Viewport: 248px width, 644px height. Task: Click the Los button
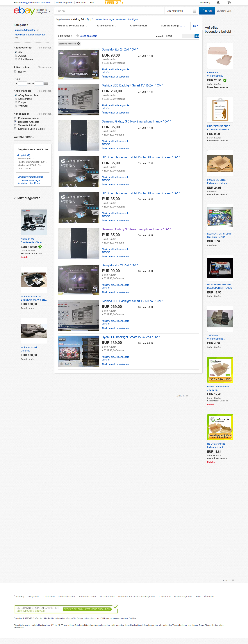click(x=197, y=36)
